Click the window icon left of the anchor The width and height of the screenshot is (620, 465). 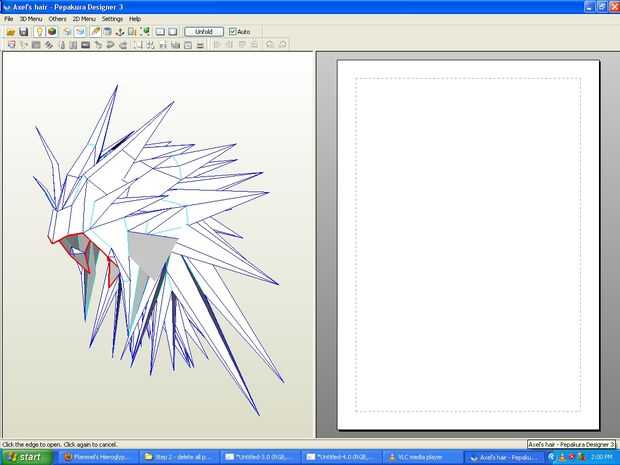pos(107,32)
